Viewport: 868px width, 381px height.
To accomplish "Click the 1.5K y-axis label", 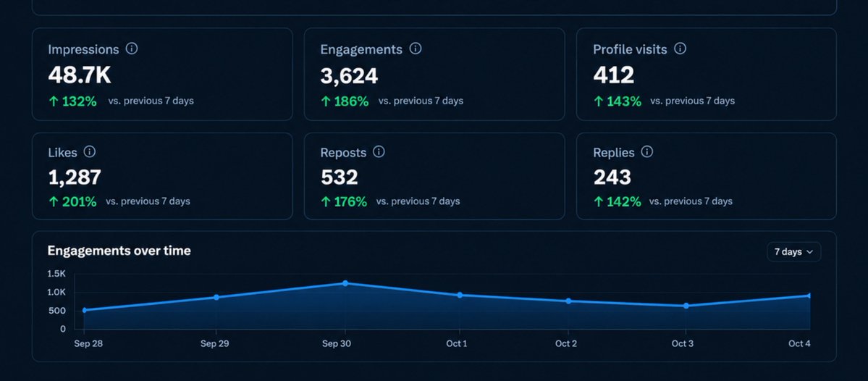I will pyautogui.click(x=56, y=274).
